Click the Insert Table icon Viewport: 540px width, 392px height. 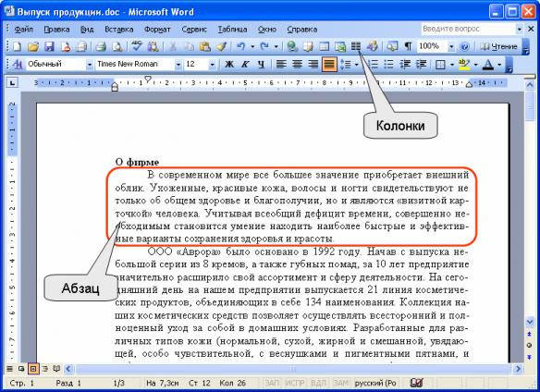324,46
